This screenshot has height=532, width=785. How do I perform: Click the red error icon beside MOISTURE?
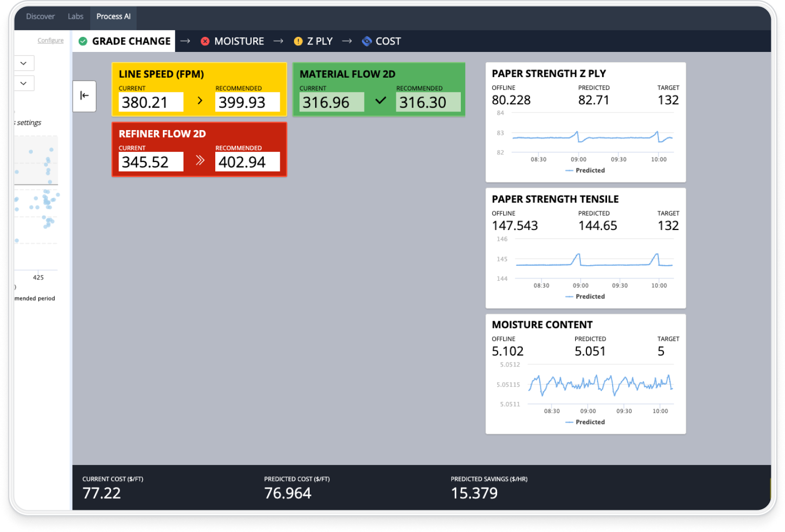tap(205, 41)
